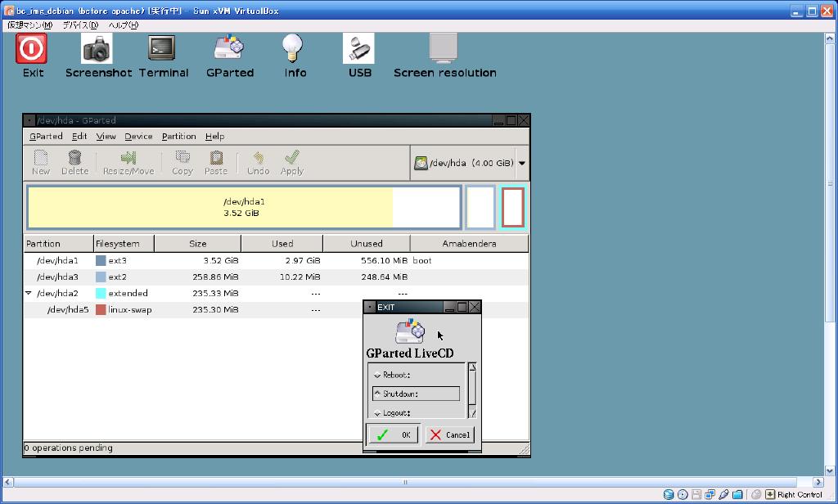Select the /dev/hda5 linux-swap row
The image size is (838, 504).
pyautogui.click(x=193, y=309)
